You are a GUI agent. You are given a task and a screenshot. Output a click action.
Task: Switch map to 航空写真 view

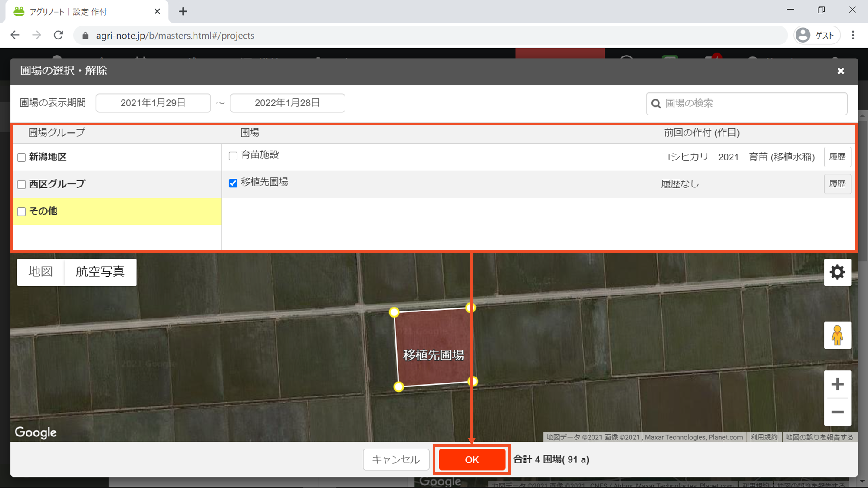pos(100,272)
